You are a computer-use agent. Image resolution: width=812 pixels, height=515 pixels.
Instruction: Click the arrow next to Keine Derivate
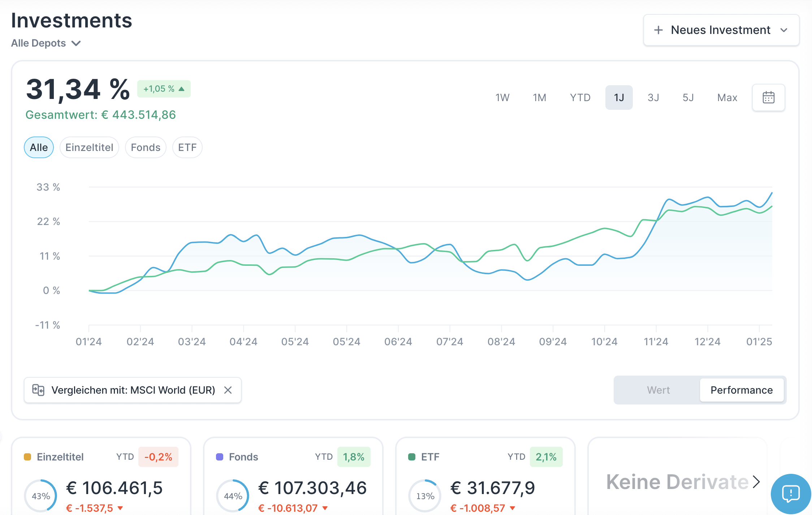(756, 482)
